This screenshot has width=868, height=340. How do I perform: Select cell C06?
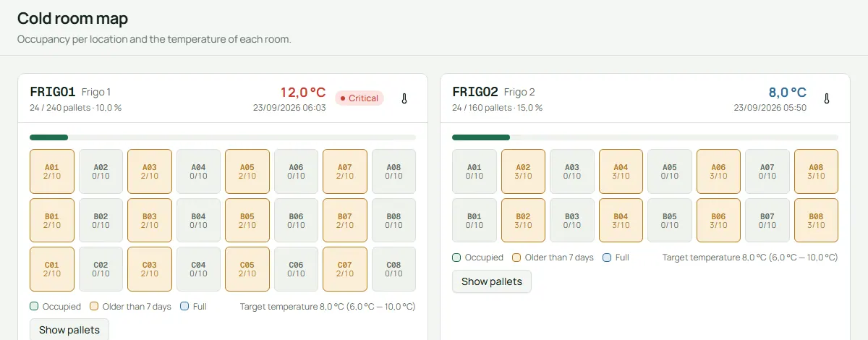point(296,269)
